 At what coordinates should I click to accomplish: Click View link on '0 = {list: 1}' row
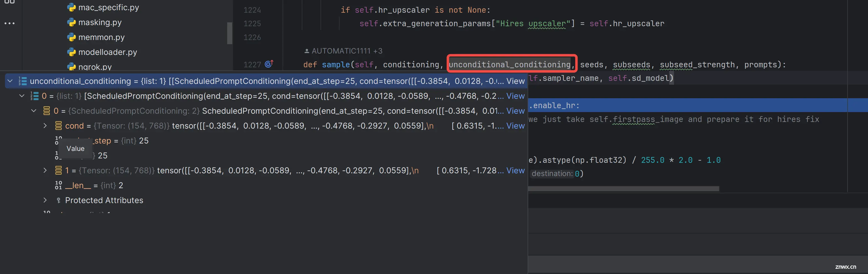[x=515, y=96]
